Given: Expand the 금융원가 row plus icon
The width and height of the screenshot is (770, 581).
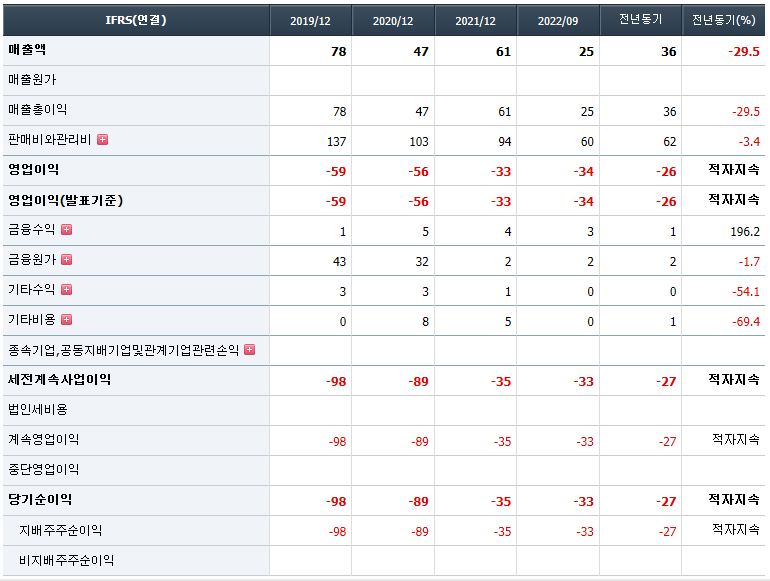Looking at the screenshot, I should click(66, 259).
